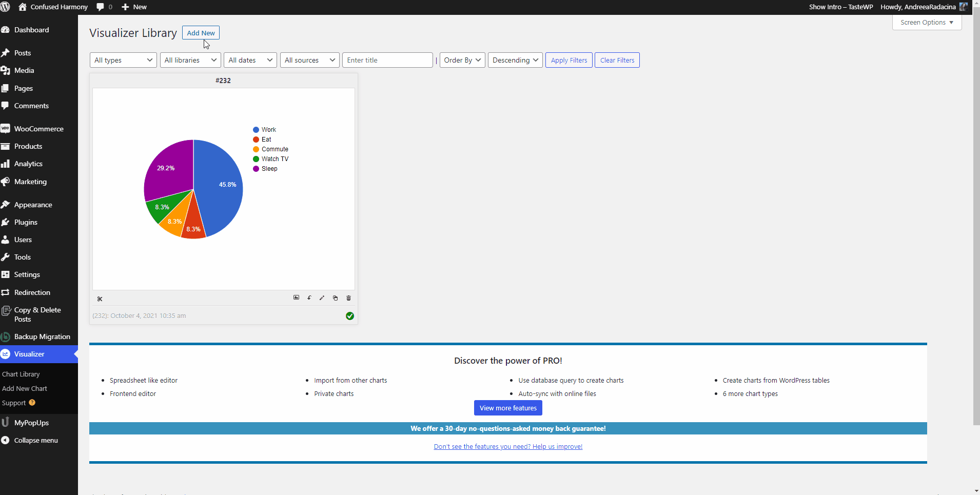Open the All types dropdown

pyautogui.click(x=123, y=60)
